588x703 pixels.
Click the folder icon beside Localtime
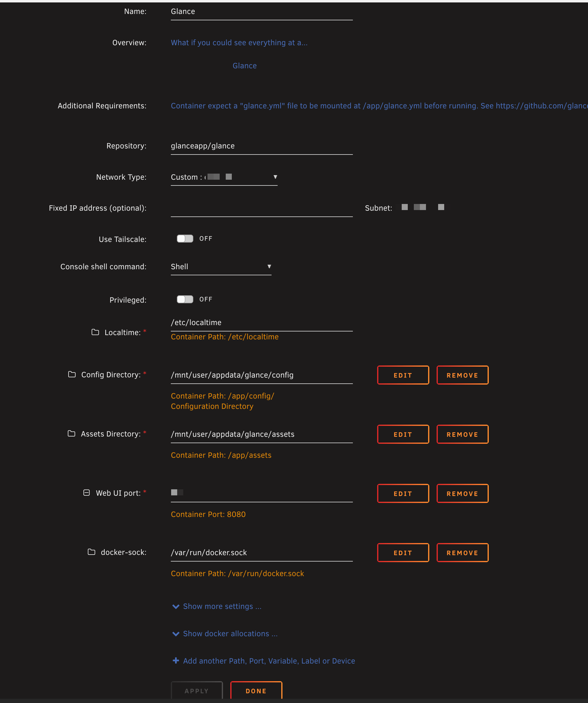pos(95,332)
